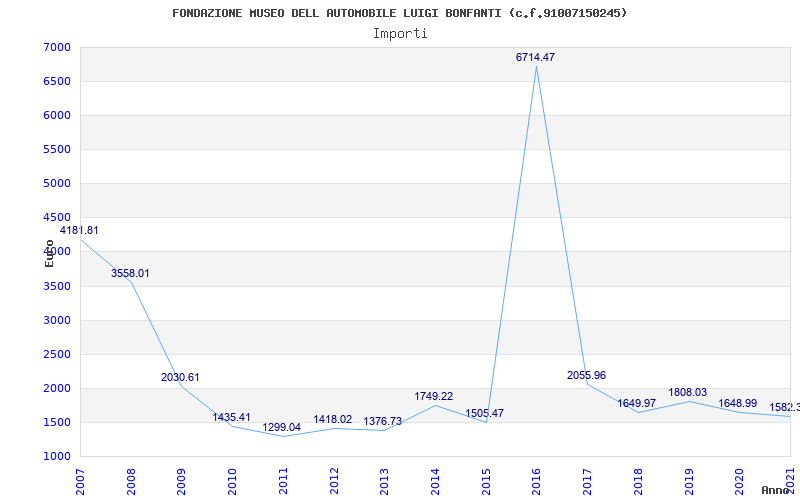Click the 6714.47 peak value label
800x500 pixels.
[535, 58]
